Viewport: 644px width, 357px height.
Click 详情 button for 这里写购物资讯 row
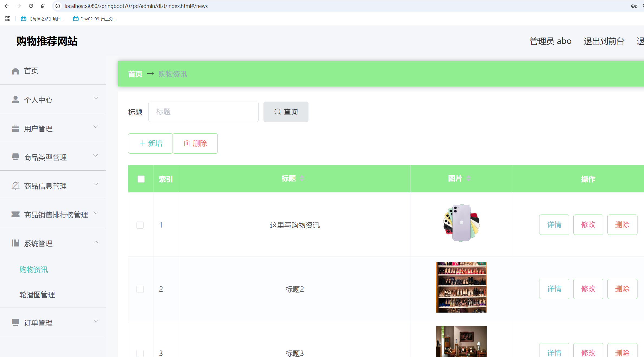pos(554,225)
